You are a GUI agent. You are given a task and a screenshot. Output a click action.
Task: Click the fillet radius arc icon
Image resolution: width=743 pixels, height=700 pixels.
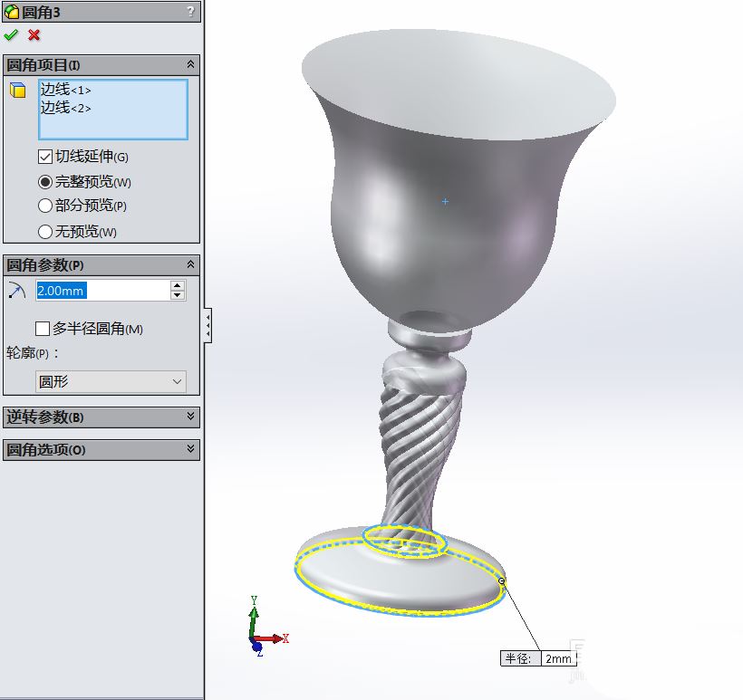tap(17, 290)
